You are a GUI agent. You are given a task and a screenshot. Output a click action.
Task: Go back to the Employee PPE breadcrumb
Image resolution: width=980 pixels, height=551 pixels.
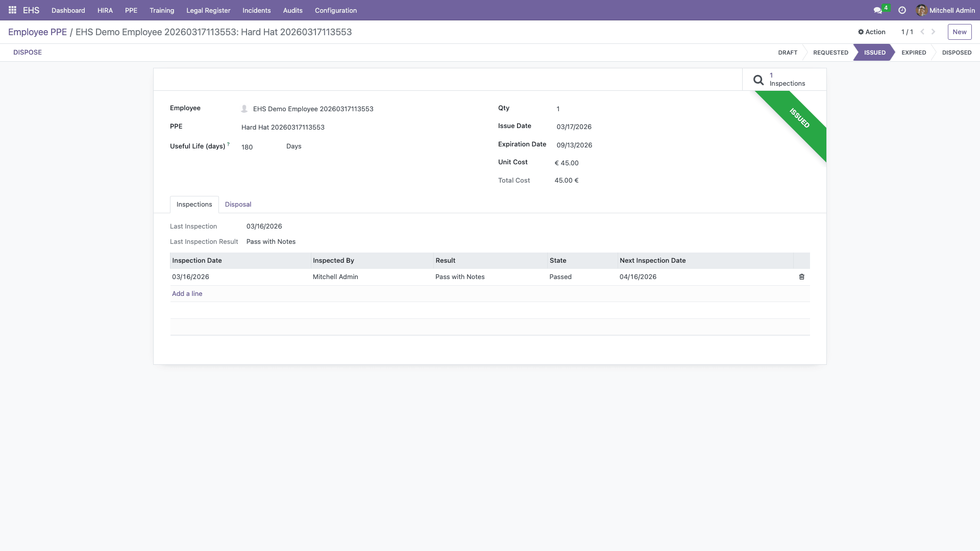click(37, 32)
